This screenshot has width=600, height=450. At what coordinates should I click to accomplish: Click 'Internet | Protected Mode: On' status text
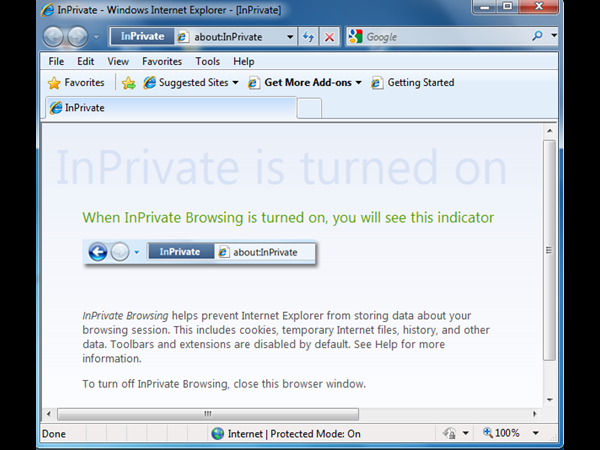click(x=294, y=434)
